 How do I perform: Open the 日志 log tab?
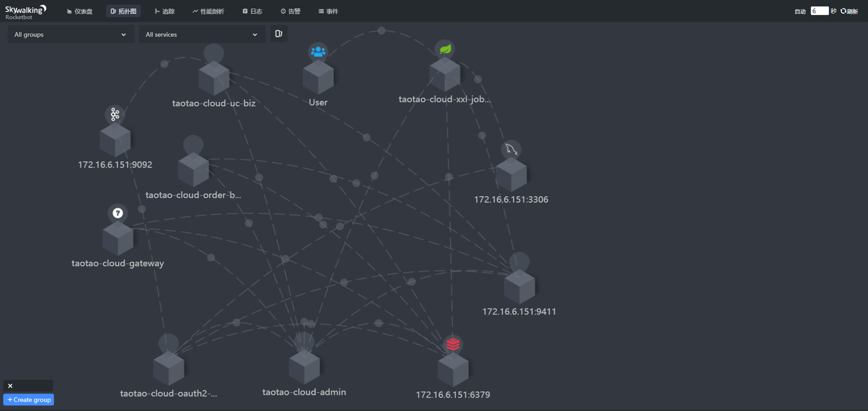coord(252,11)
